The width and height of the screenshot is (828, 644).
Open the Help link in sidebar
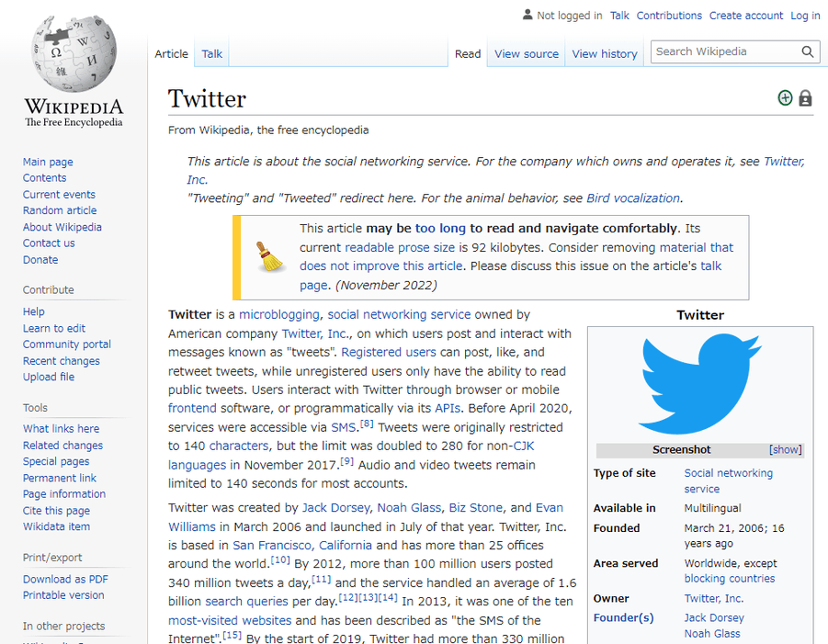[34, 311]
